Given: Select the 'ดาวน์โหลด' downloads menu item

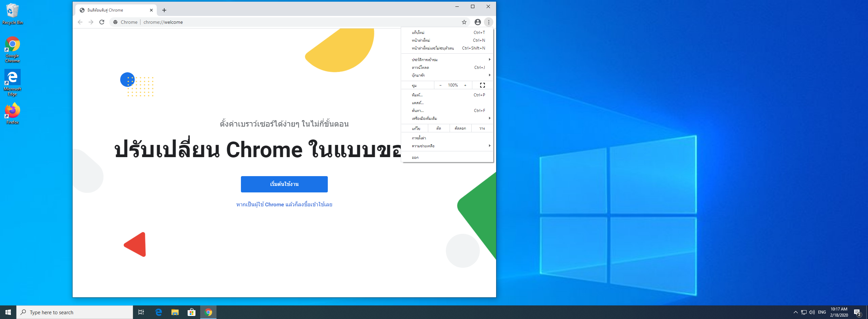Looking at the screenshot, I should click(447, 68).
